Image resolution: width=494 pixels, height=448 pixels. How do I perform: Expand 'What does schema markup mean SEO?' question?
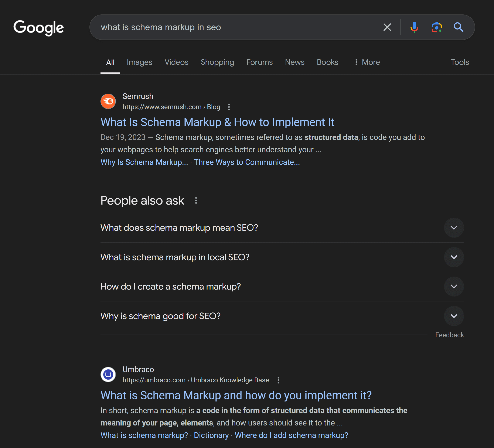click(x=454, y=227)
